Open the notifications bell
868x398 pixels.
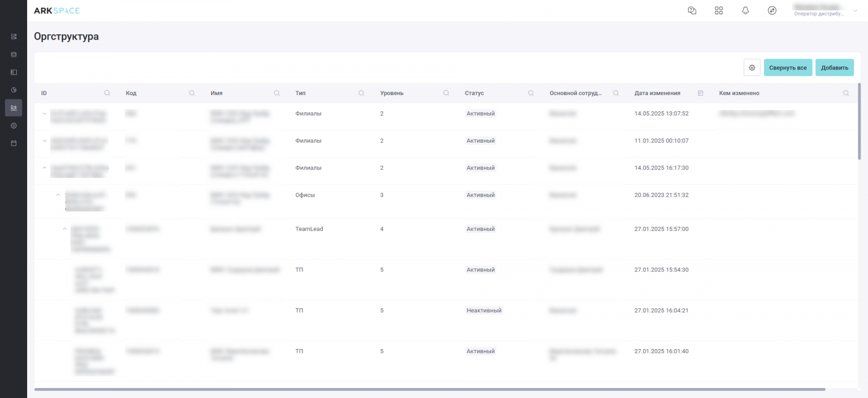(745, 10)
